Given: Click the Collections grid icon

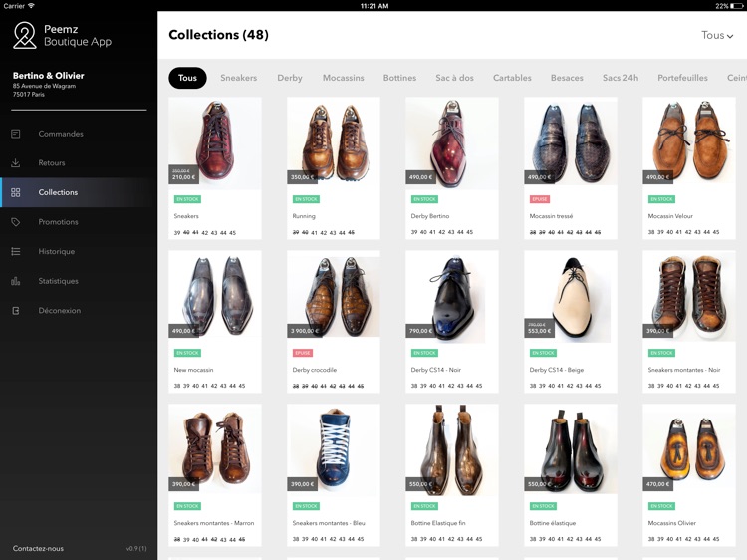Looking at the screenshot, I should [16, 192].
